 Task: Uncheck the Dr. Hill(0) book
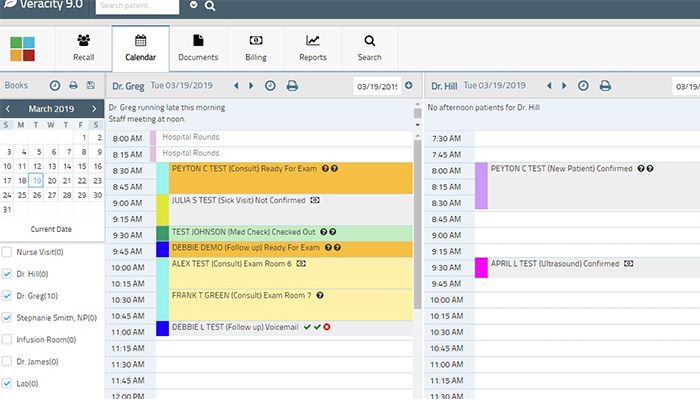coord(7,274)
